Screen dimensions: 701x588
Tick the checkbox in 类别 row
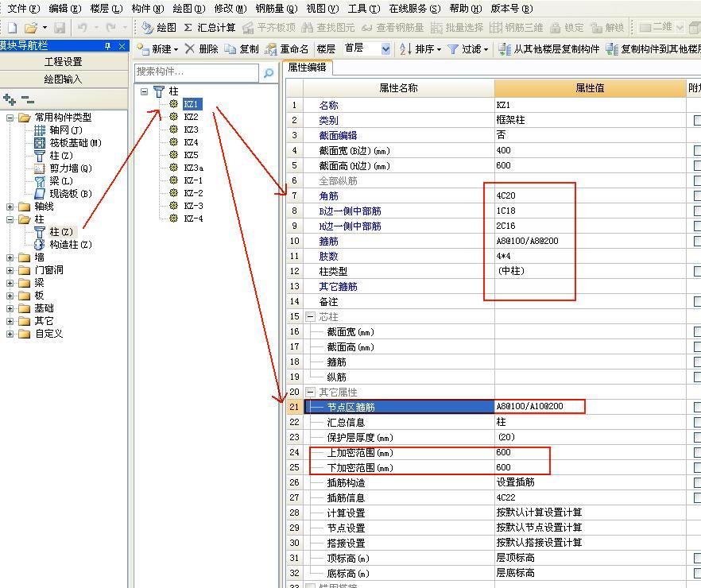point(697,120)
